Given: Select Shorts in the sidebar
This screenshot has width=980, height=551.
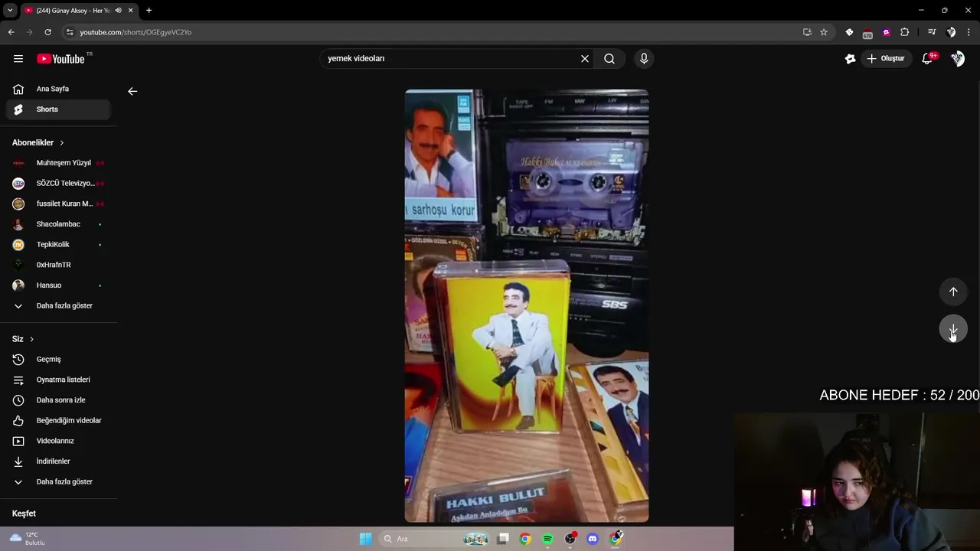Looking at the screenshot, I should [58, 109].
